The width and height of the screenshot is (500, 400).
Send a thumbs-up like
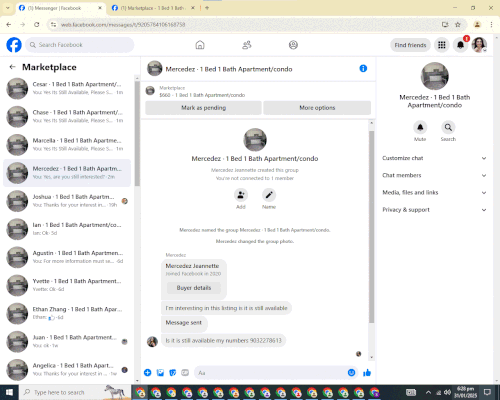tap(367, 373)
